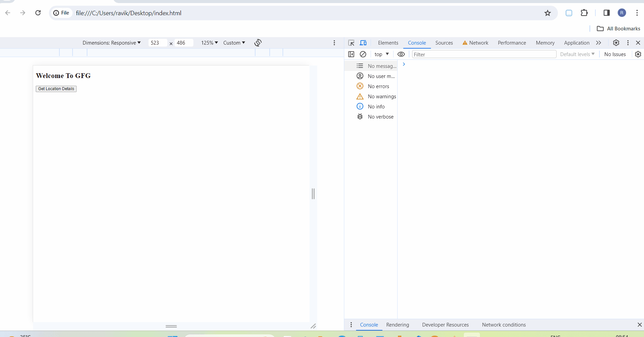This screenshot has height=337, width=644.
Task: Focus the console prompt chevron
Action: (404, 64)
